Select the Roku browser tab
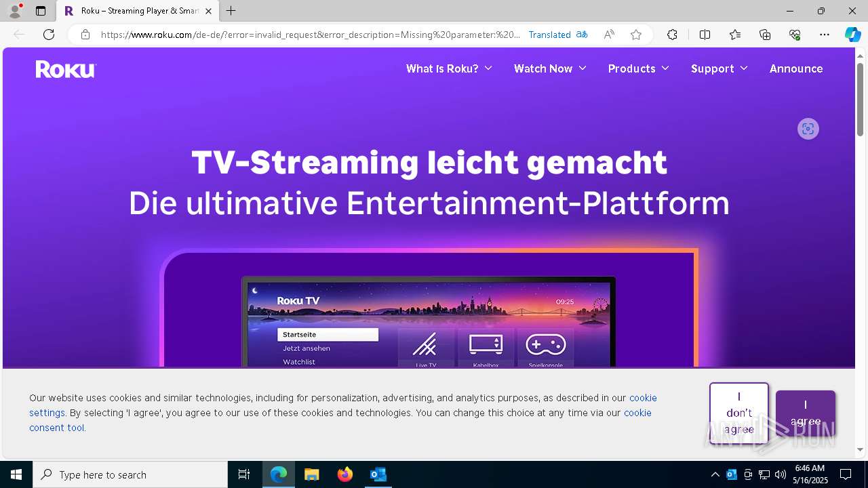Screen dimensions: 868x488 pyautogui.click(x=137, y=11)
